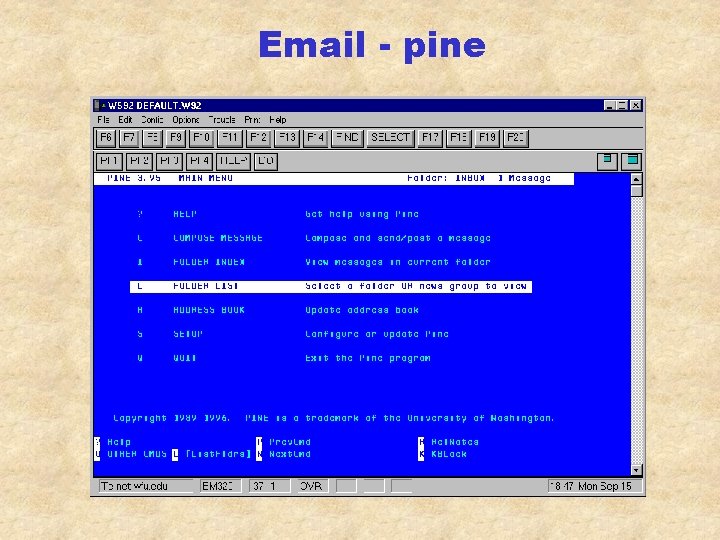This screenshot has height=540, width=720.
Task: Click the large window layout icon
Action: click(631, 162)
